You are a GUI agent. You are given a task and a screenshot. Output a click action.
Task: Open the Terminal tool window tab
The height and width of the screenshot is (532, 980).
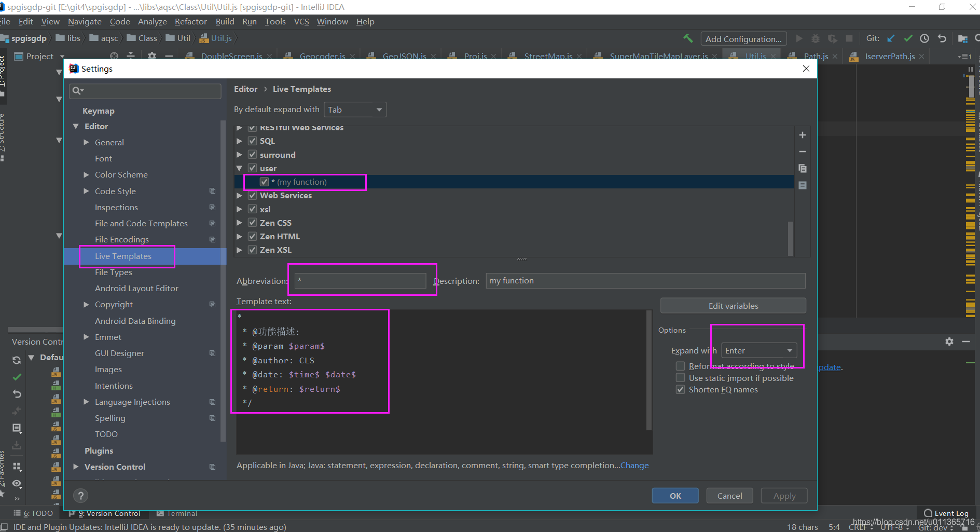(x=177, y=513)
